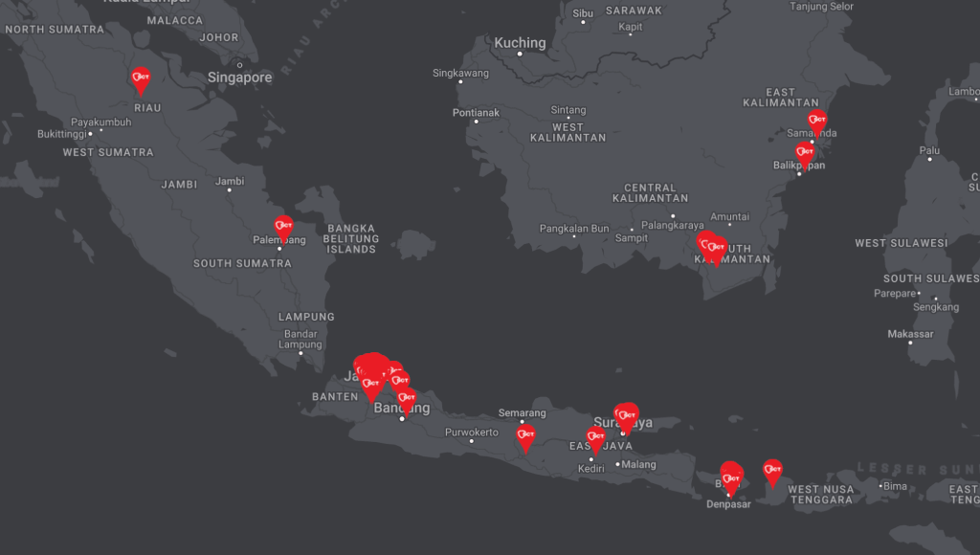Open the red pin at Samarinda
Screen dimensions: 980x555
pos(817,122)
